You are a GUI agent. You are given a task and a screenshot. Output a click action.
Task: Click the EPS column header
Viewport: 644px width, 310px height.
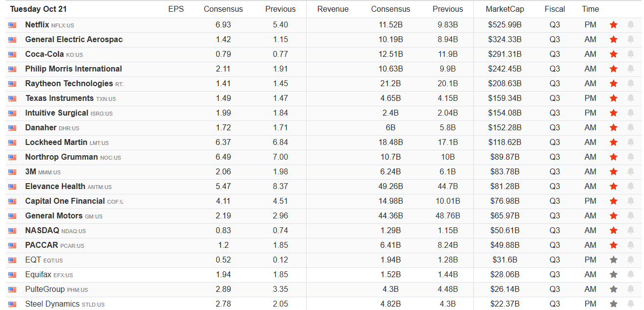click(x=176, y=9)
